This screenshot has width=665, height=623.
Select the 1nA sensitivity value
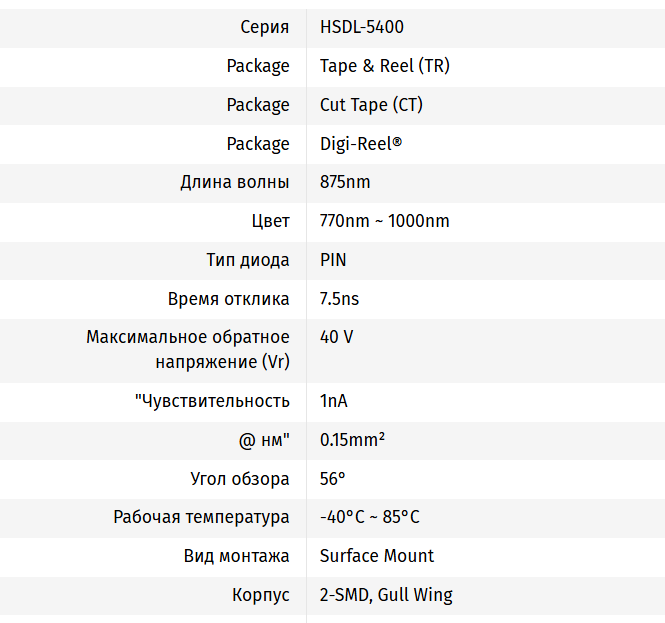(333, 401)
